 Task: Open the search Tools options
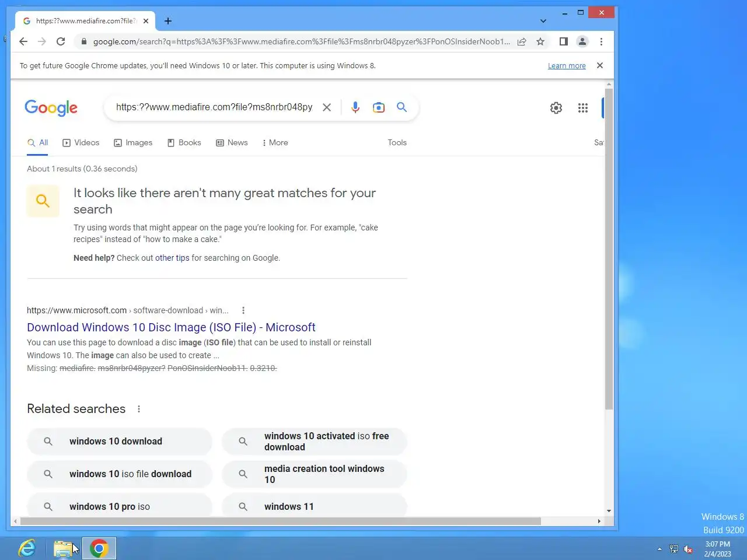(397, 143)
